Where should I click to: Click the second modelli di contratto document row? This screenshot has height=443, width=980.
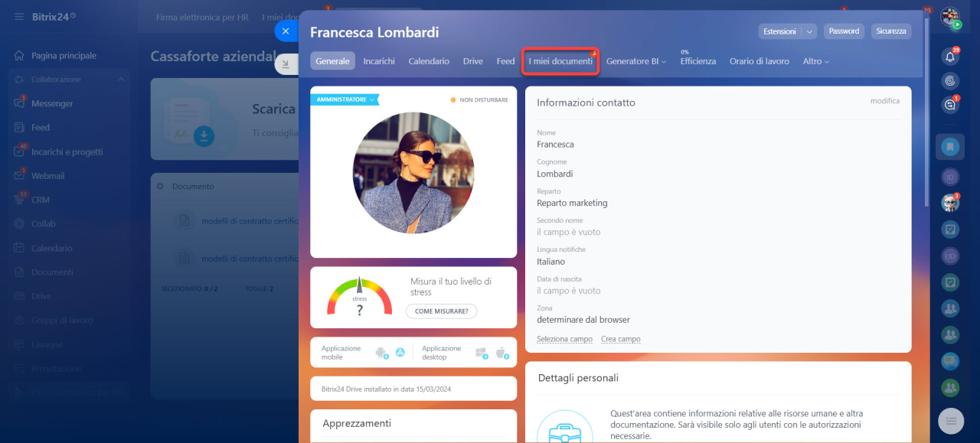click(225, 259)
